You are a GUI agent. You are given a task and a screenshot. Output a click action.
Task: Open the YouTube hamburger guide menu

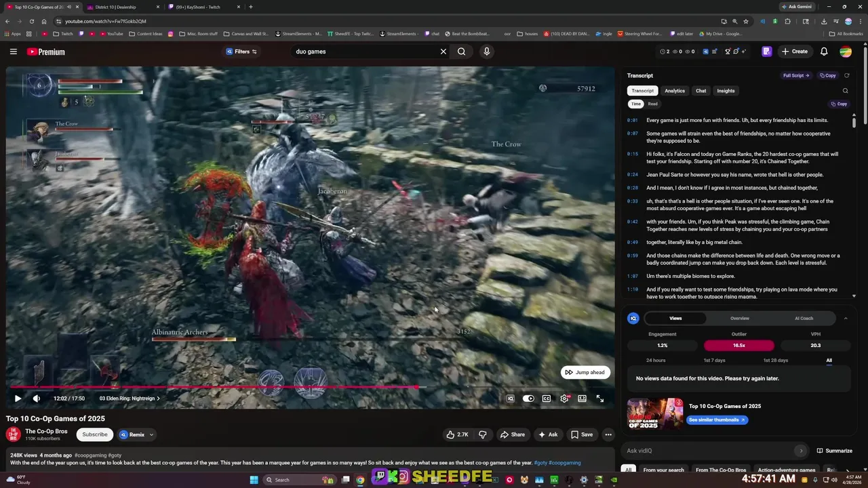coord(13,52)
